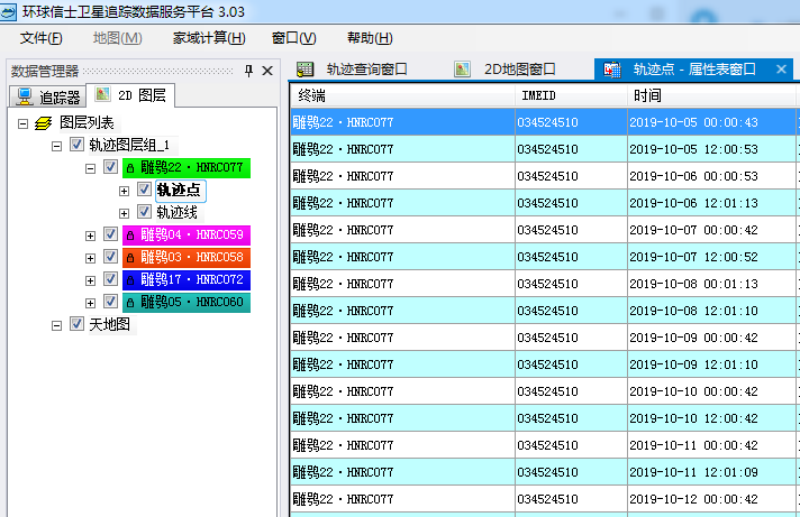Toggle the 轨迹线 layer checkbox
Screen dimensions: 800x517
(x=144, y=212)
